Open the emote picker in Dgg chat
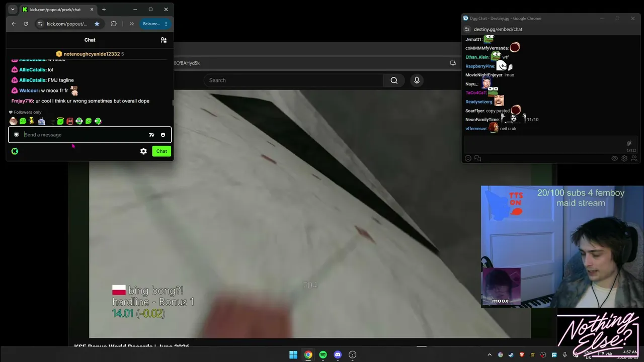The image size is (644, 362). [468, 158]
